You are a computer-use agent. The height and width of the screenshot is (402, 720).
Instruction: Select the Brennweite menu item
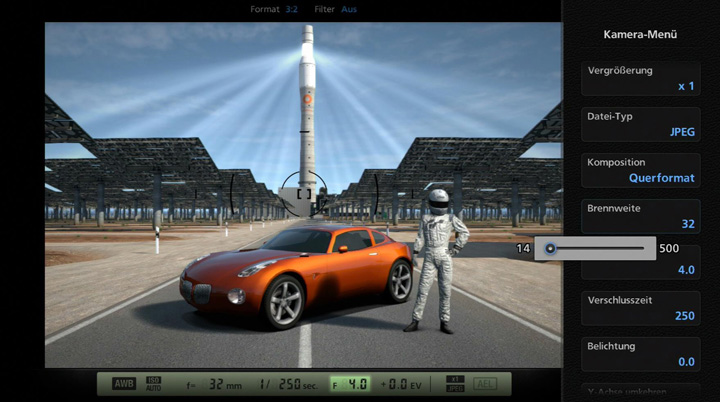click(640, 215)
